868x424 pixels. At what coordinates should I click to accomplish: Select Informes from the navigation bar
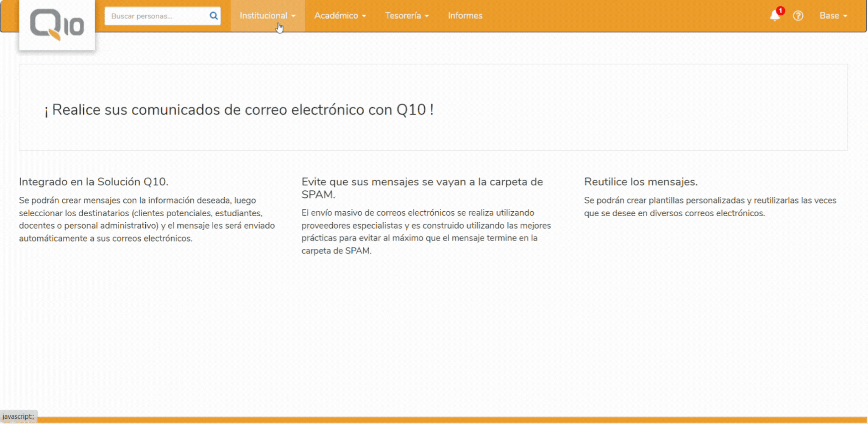click(x=465, y=16)
